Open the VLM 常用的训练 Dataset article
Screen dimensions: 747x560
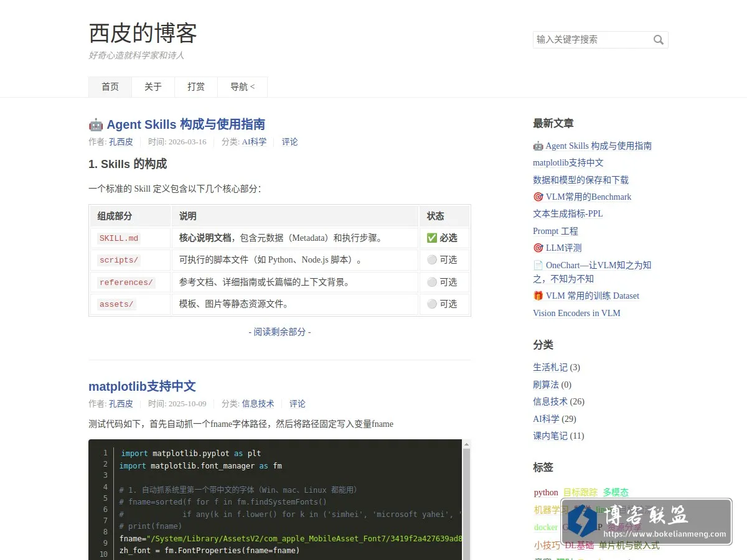pos(586,296)
